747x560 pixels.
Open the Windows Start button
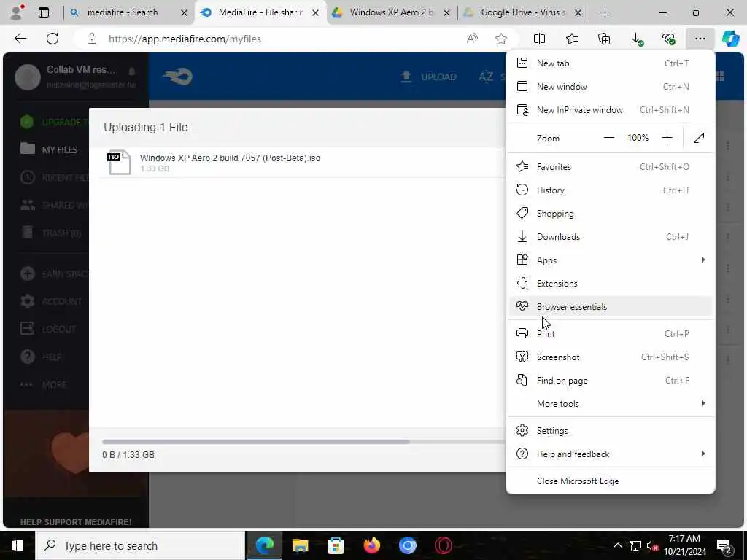[18, 545]
